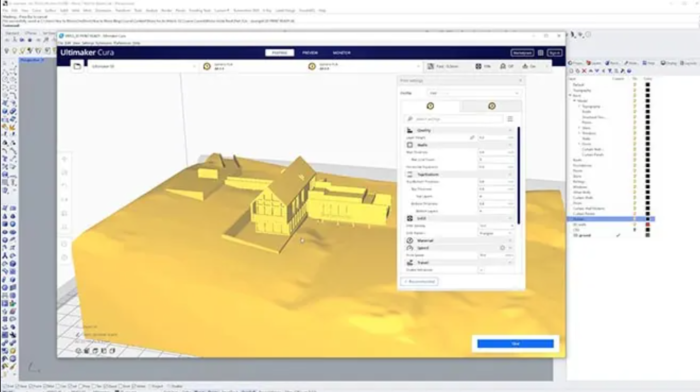Open File menu in Rhino menu bar
Screen dimensions: 700x392
(x=5, y=10)
